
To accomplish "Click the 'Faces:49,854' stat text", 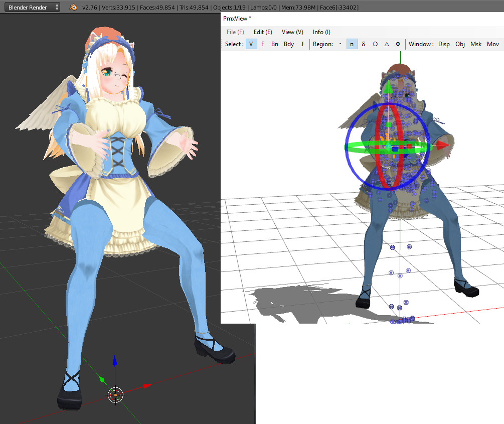I will pyautogui.click(x=157, y=8).
